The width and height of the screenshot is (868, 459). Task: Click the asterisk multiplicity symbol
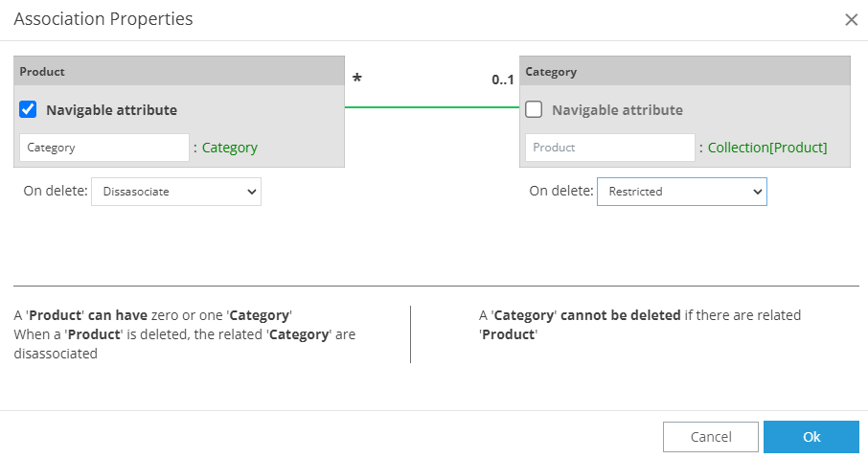pos(357,80)
